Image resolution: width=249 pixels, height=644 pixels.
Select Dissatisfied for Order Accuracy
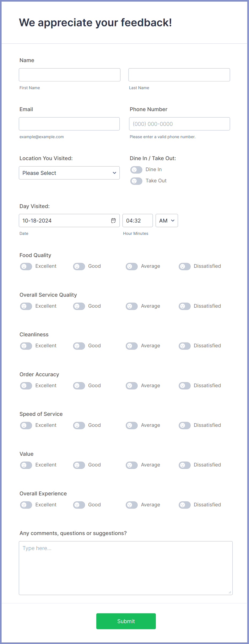pos(185,386)
